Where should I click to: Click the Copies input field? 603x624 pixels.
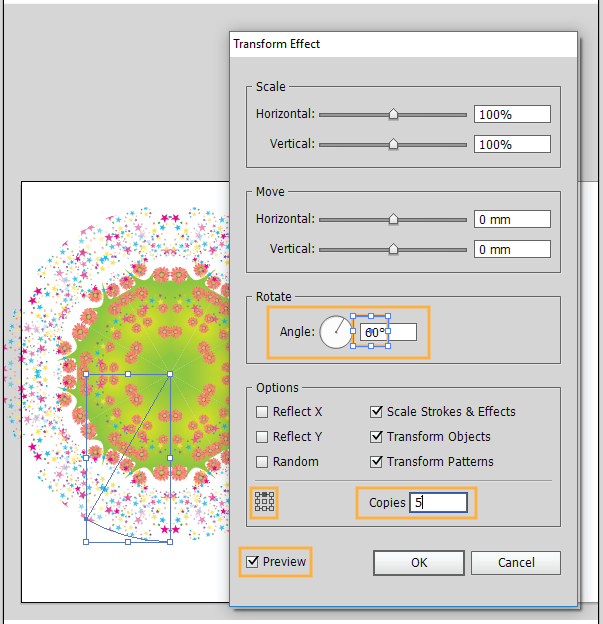(x=438, y=502)
